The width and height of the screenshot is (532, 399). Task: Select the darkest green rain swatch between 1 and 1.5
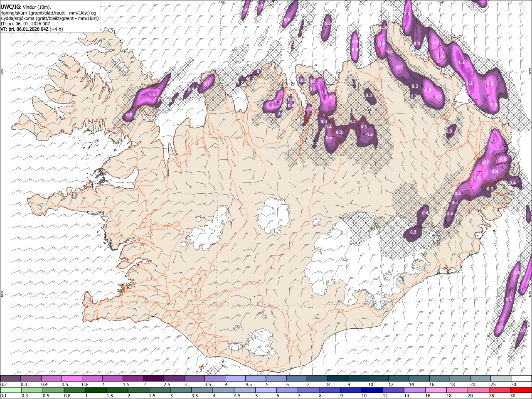[96, 390]
